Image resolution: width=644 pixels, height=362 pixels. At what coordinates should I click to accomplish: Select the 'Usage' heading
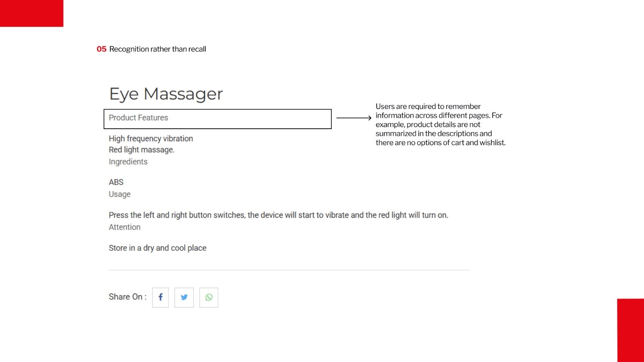pos(120,194)
